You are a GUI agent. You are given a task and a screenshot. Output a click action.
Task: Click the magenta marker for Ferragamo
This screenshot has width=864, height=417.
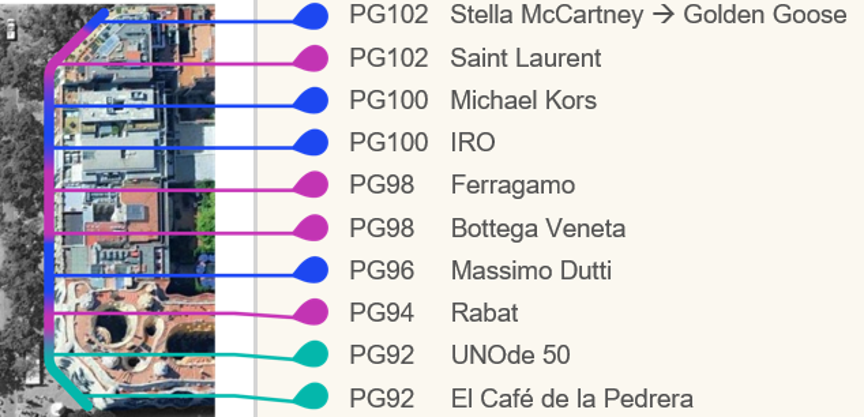[x=312, y=185]
